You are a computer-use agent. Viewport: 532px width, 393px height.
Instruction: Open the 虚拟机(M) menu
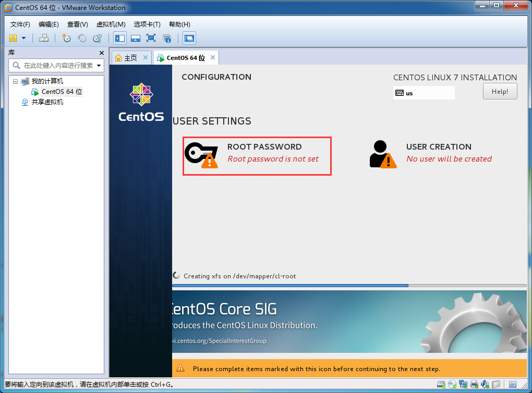point(111,24)
